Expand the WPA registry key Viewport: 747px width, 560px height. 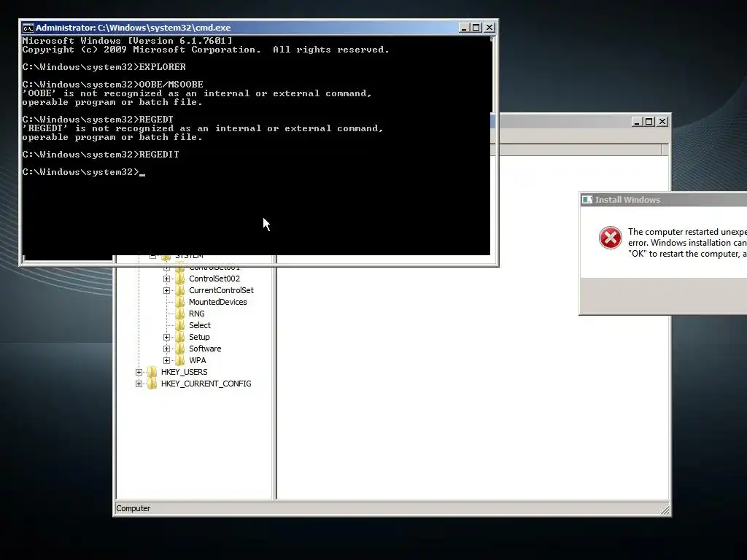166,360
